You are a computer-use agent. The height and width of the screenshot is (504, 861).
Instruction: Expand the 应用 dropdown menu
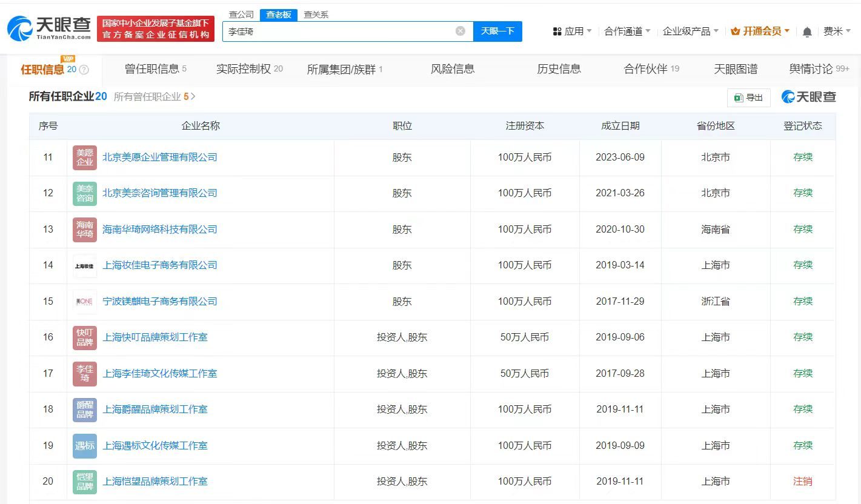tap(573, 31)
